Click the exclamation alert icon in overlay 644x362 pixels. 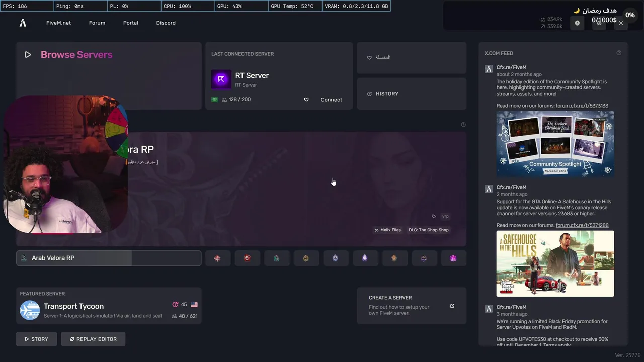point(577,23)
